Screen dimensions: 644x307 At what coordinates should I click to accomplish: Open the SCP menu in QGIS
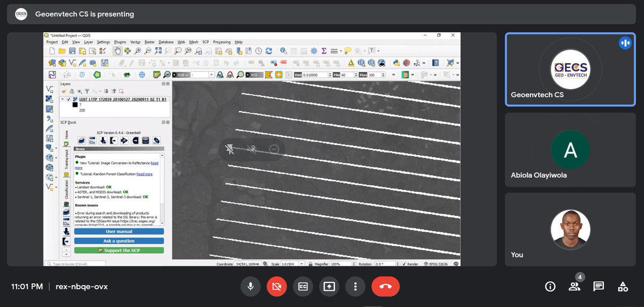click(206, 42)
